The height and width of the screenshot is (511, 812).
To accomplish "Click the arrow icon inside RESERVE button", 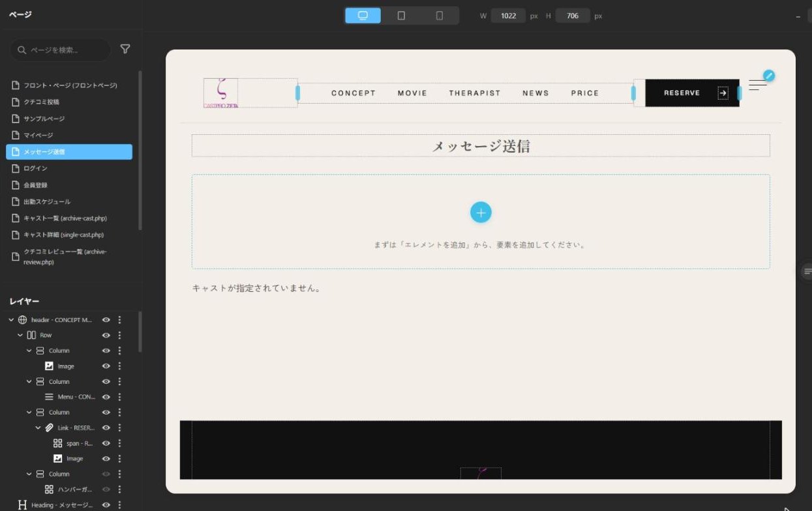I will coord(723,93).
